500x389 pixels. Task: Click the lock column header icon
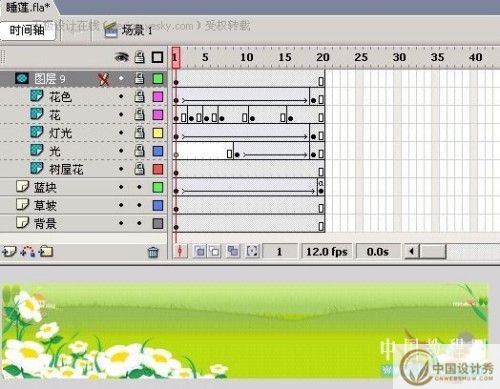pyautogui.click(x=140, y=57)
